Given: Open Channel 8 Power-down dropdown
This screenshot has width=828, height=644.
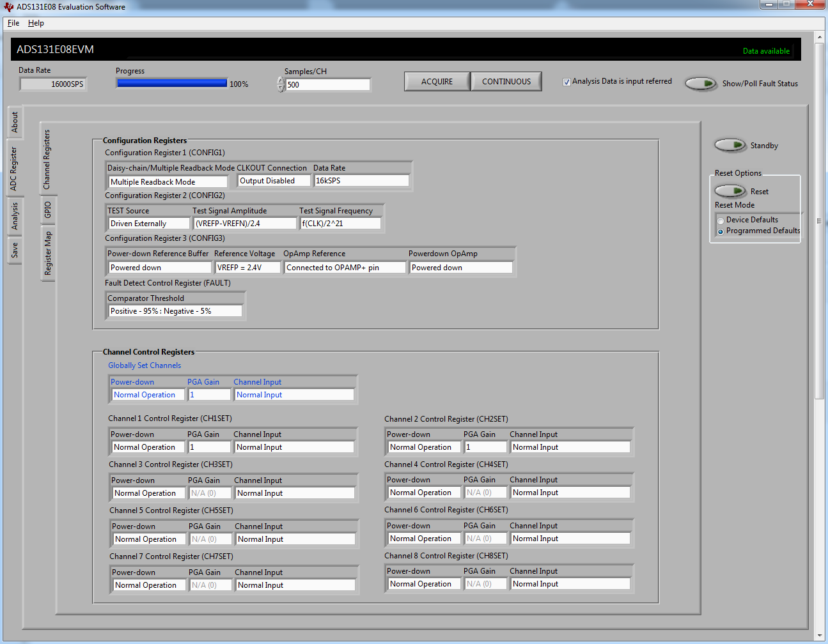Looking at the screenshot, I should pyautogui.click(x=425, y=584).
